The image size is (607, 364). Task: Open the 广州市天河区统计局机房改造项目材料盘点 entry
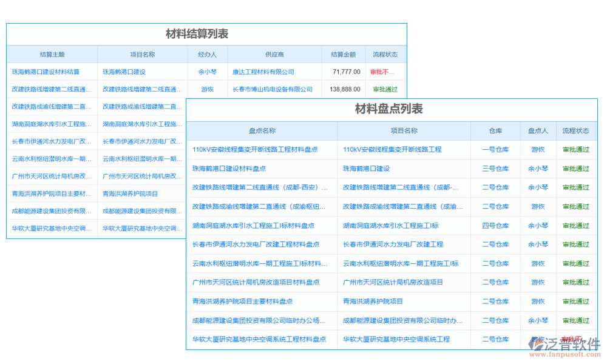(256, 282)
